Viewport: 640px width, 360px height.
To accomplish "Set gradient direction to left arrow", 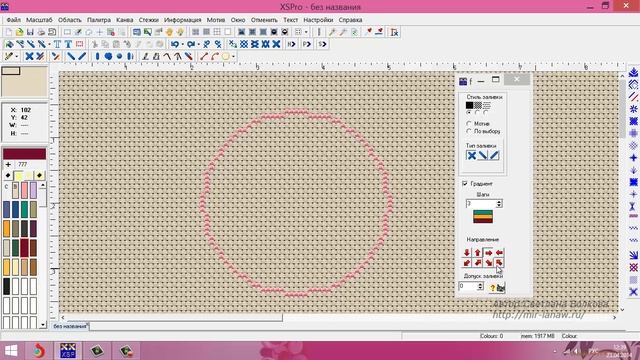I will coord(499,253).
